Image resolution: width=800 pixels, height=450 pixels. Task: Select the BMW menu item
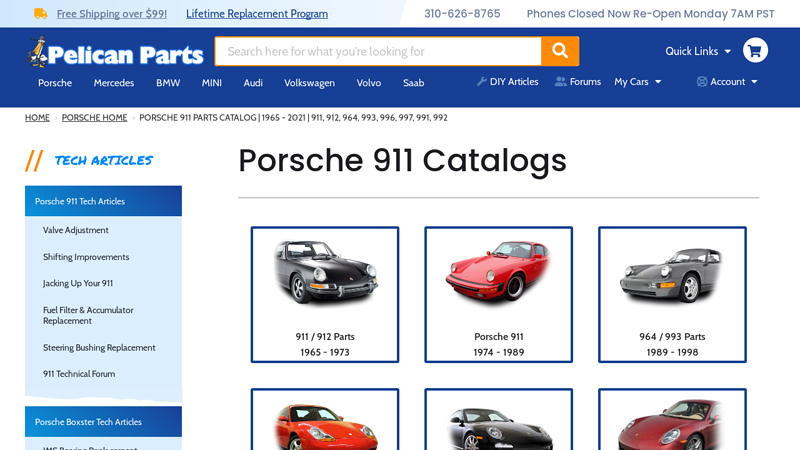pyautogui.click(x=168, y=83)
